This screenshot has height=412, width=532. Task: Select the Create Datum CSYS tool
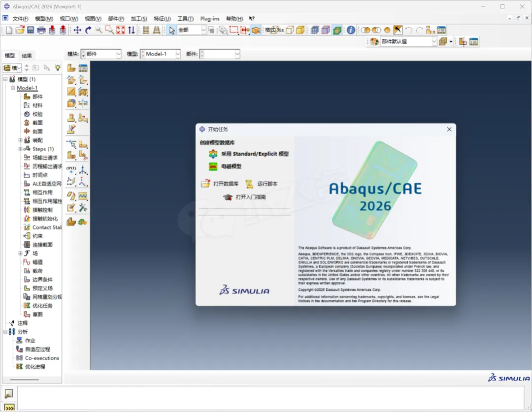point(83,182)
